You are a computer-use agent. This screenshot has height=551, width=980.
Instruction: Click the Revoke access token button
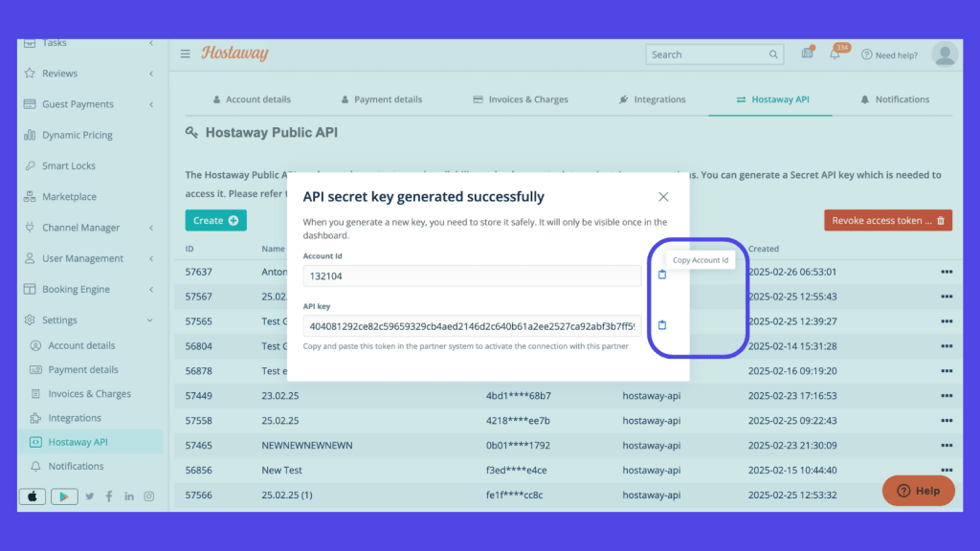point(888,221)
